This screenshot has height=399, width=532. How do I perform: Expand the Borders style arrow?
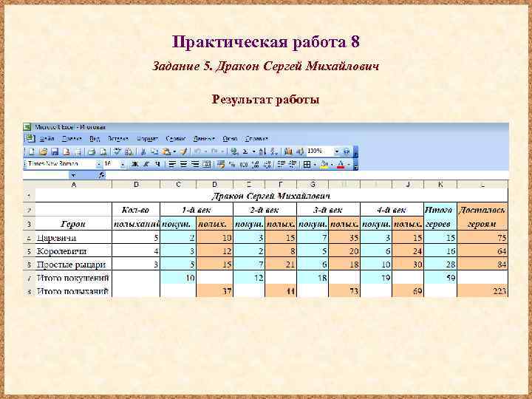pyautogui.click(x=315, y=165)
